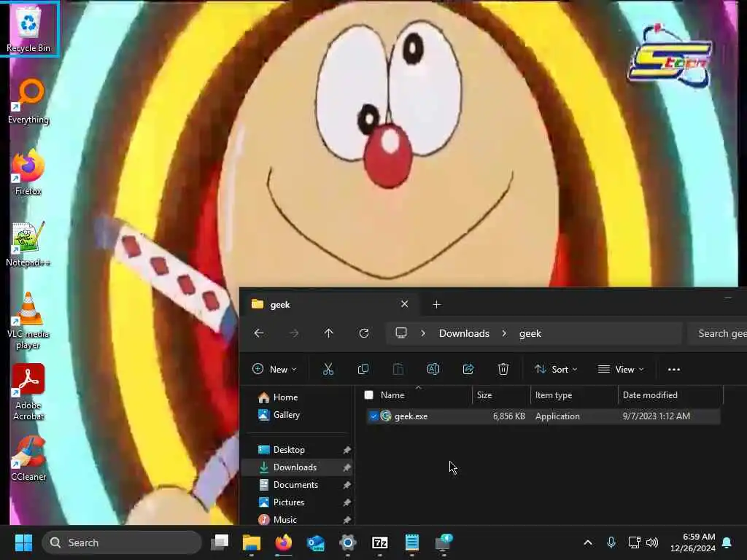Click the taskbar Search box
Image resolution: width=747 pixels, height=560 pixels.
point(122,542)
